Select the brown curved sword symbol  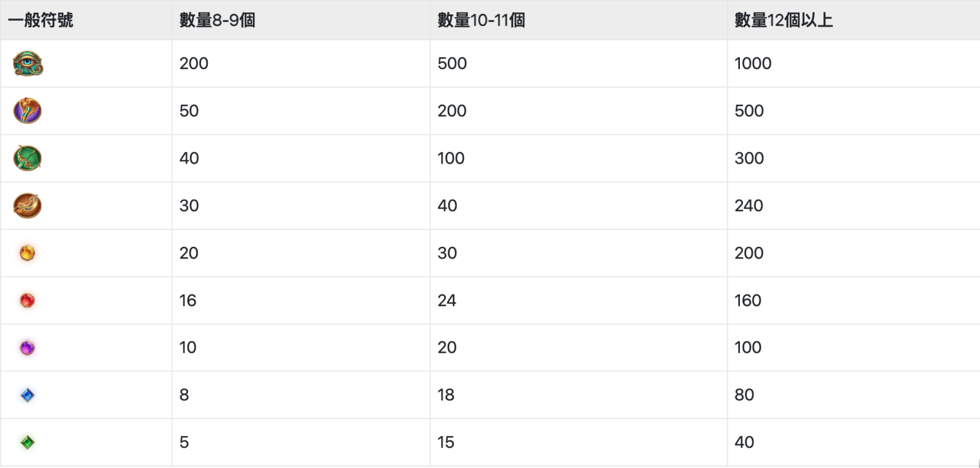[28, 206]
